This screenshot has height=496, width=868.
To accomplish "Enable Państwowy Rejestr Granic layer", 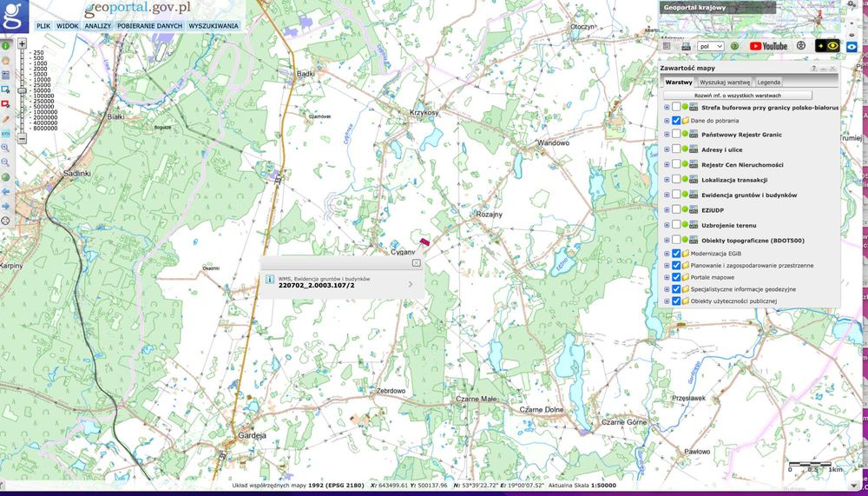I will pyautogui.click(x=676, y=134).
